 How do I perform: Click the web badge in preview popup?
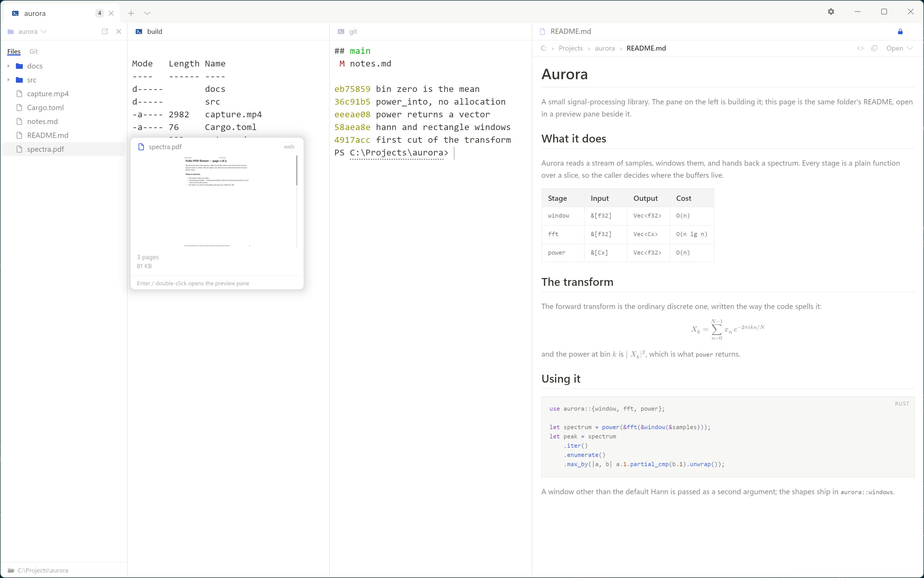point(289,147)
